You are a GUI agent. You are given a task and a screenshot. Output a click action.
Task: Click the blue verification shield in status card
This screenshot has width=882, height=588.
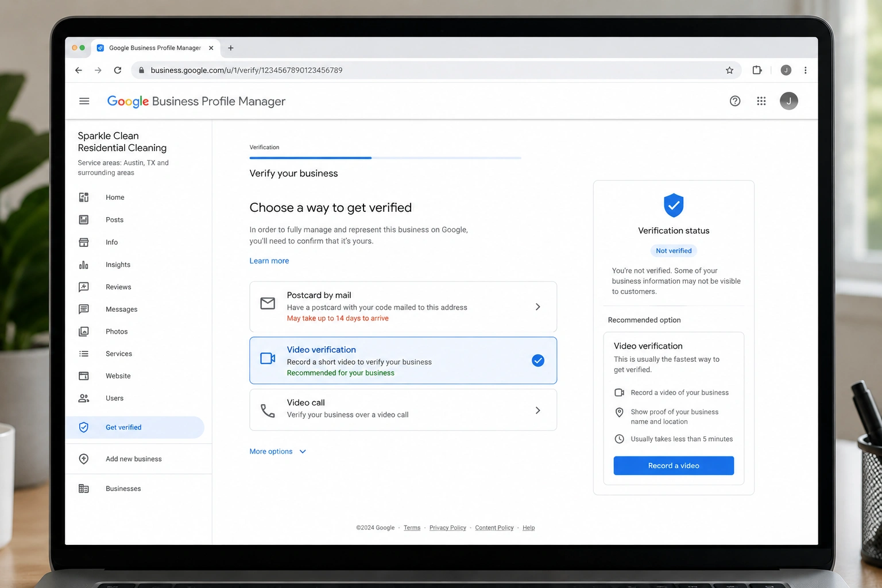pyautogui.click(x=674, y=205)
